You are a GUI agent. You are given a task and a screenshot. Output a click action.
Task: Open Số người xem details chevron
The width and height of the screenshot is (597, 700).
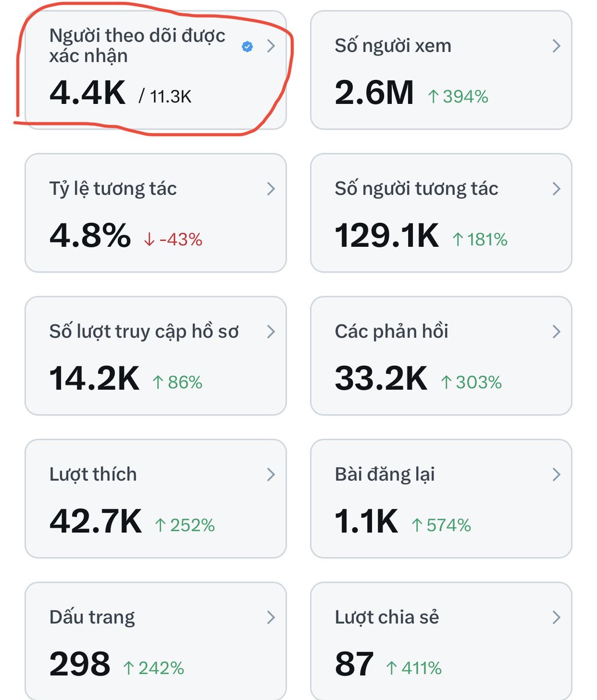[x=556, y=46]
